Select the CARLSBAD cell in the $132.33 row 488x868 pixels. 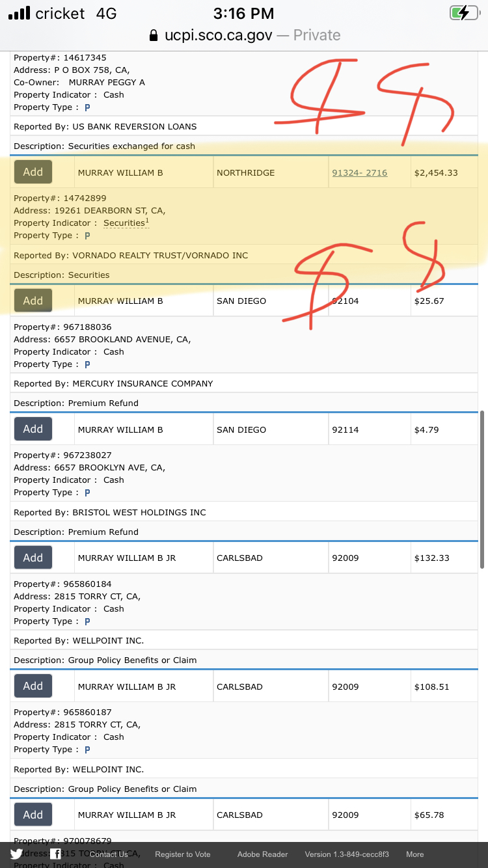click(x=271, y=558)
